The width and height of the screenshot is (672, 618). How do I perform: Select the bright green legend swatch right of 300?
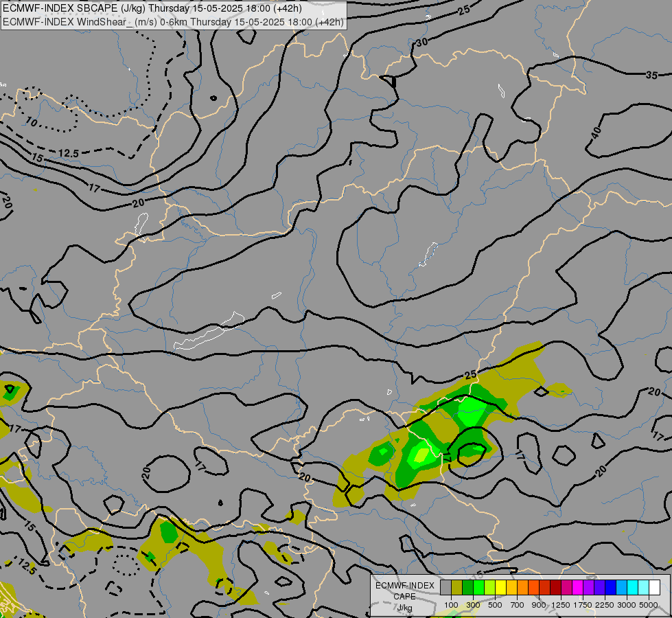tap(478, 588)
